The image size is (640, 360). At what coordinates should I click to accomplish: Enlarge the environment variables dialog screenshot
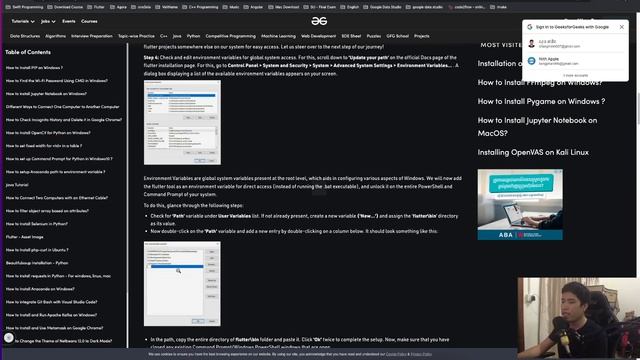(182, 122)
